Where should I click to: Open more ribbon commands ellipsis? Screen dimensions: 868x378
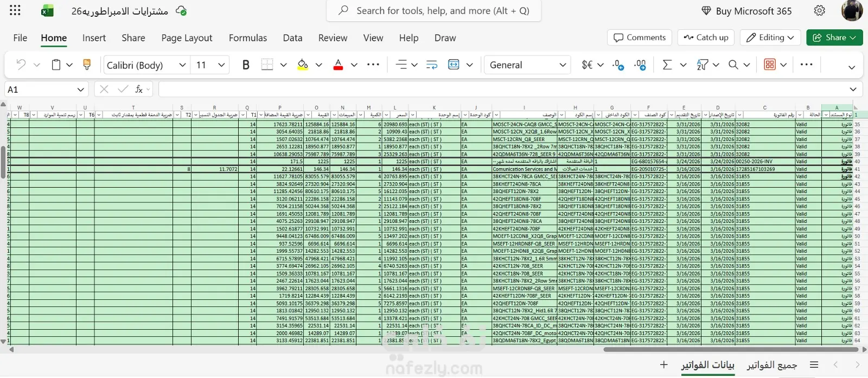pyautogui.click(x=807, y=65)
